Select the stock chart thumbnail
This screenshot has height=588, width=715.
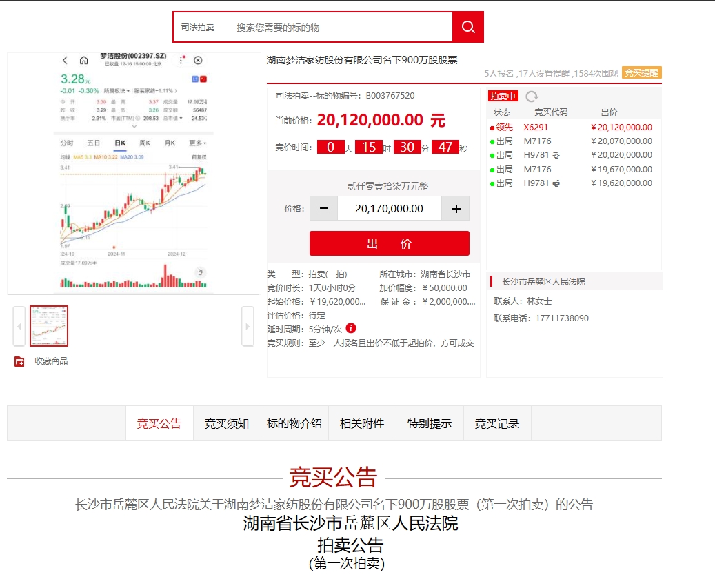(49, 326)
